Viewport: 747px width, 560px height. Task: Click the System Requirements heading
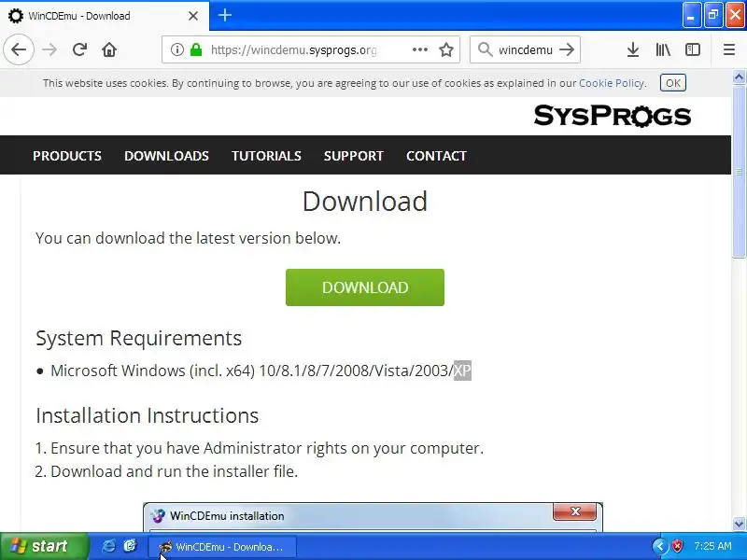138,338
